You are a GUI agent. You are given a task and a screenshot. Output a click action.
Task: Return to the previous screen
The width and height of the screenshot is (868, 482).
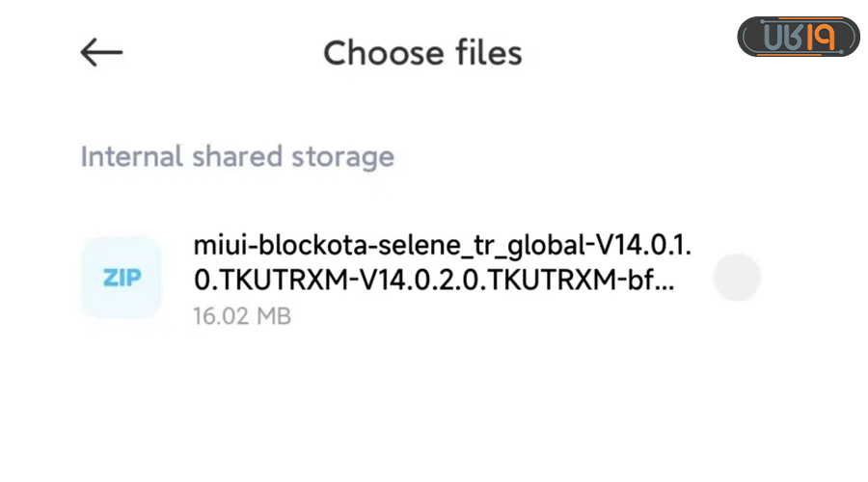101,53
